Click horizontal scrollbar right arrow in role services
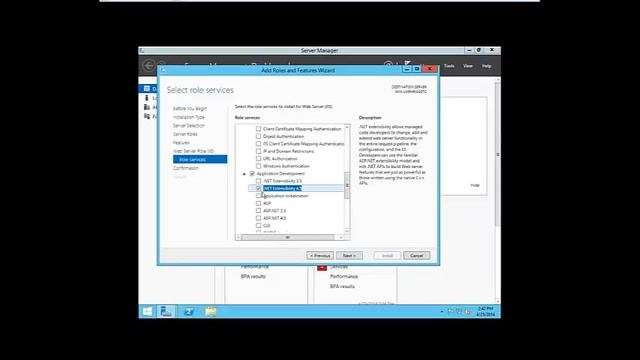This screenshot has height=360, width=640. click(x=341, y=237)
